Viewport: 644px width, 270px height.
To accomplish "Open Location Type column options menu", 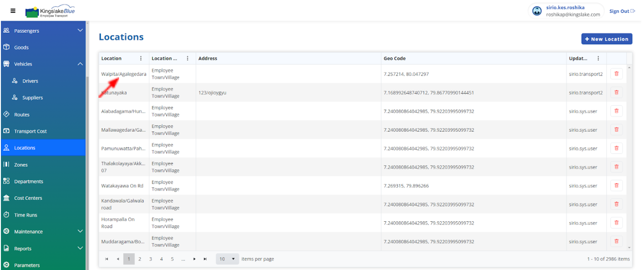I will (187, 58).
